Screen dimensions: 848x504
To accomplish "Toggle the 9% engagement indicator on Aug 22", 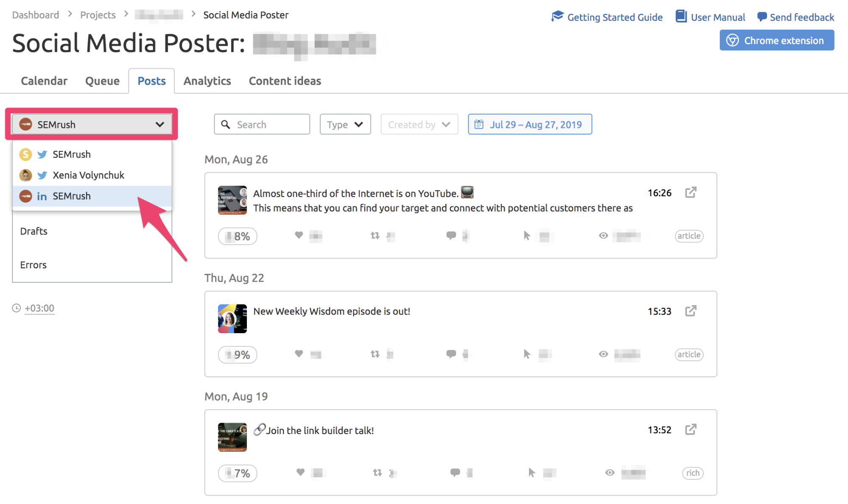I will [x=238, y=354].
